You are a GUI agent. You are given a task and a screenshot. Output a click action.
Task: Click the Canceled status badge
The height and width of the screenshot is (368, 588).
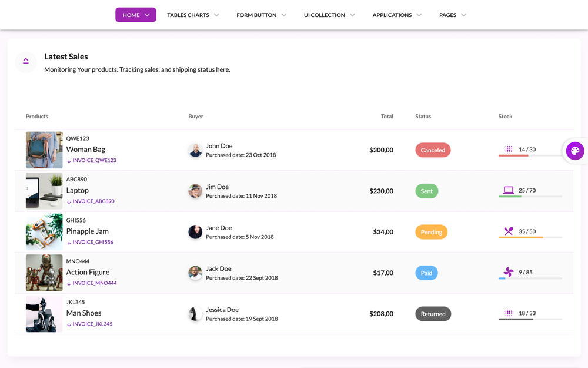pyautogui.click(x=433, y=150)
